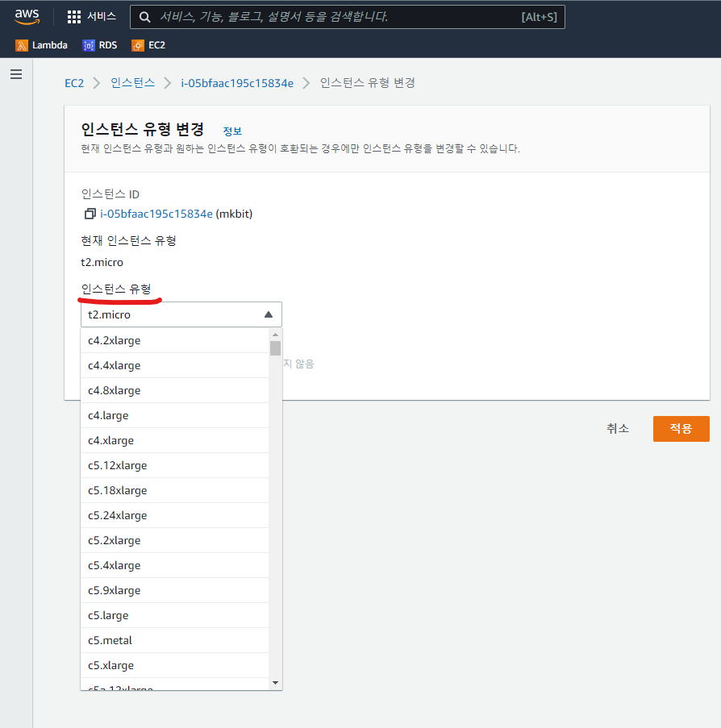Click the 인스턴스 유형 변경 heading
Image resolution: width=721 pixels, height=728 pixels.
tap(143, 129)
